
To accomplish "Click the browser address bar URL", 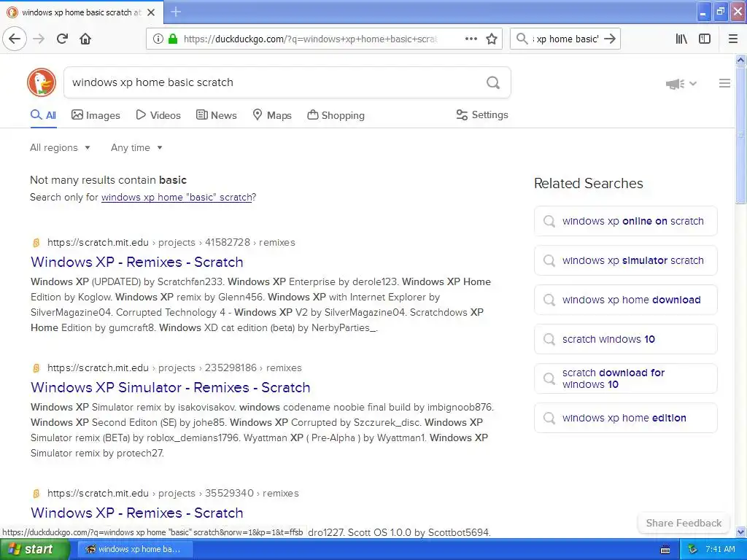I will 310,39.
